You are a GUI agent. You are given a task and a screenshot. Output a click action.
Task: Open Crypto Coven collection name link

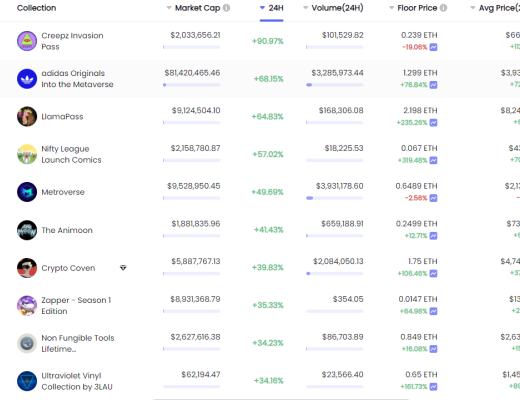68,268
